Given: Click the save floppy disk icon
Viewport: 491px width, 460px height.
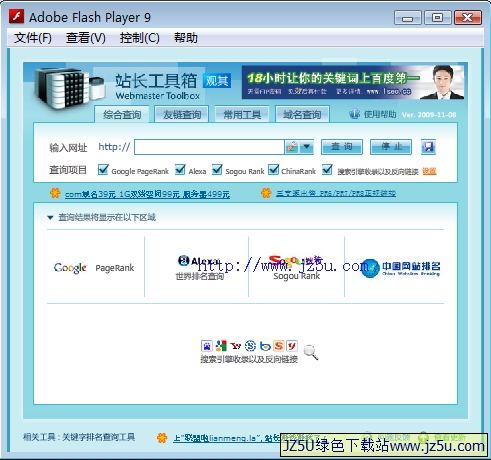Looking at the screenshot, I should pos(428,147).
